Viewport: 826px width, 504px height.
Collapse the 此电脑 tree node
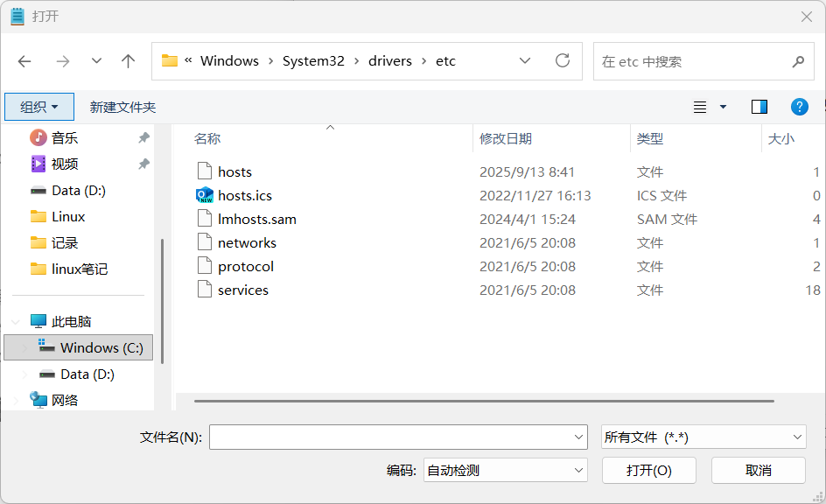(16, 322)
